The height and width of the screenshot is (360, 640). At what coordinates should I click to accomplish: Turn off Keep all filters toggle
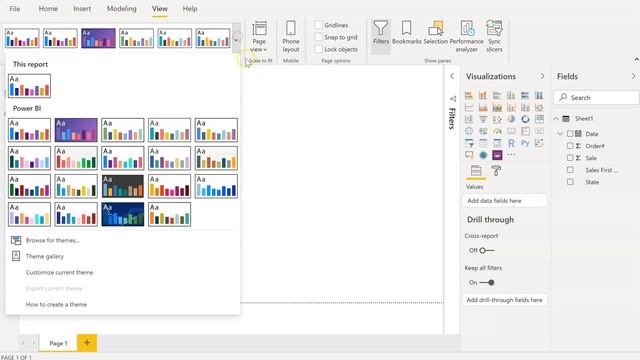487,282
